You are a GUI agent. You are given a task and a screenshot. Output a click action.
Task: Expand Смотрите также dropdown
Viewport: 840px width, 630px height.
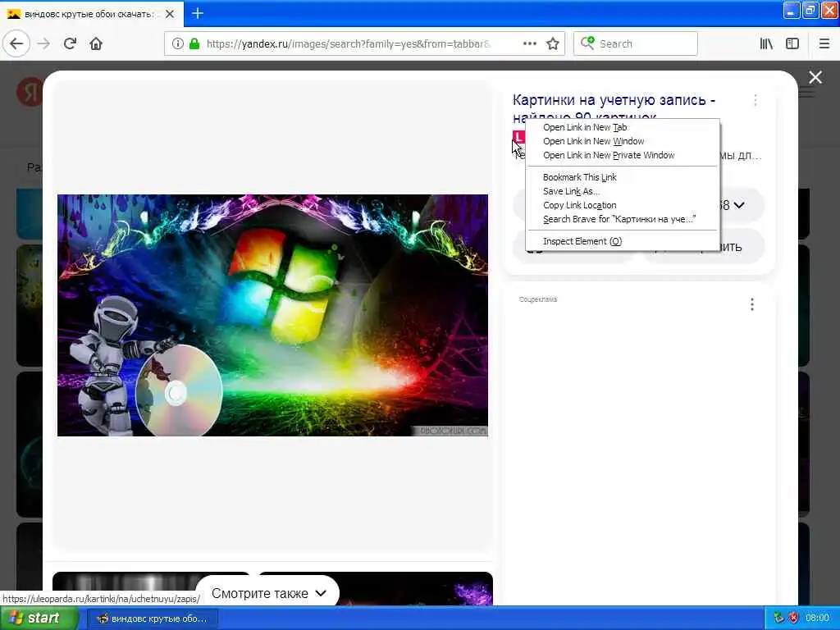coord(267,593)
